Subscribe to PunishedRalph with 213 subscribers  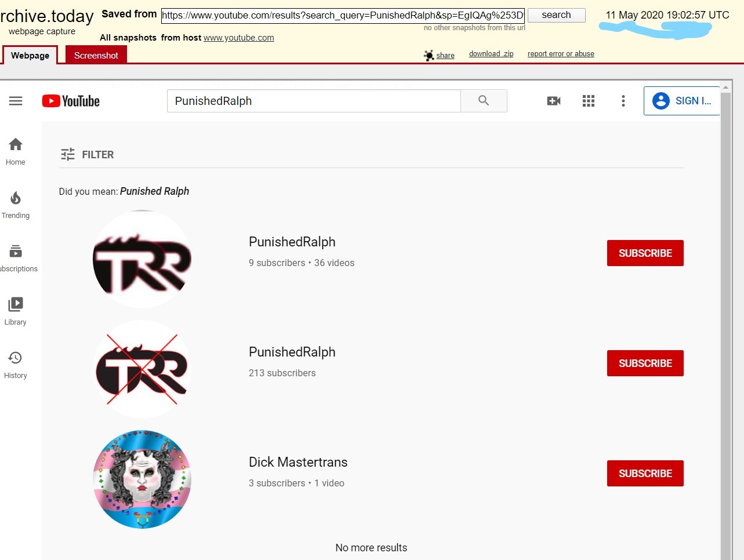pos(645,363)
